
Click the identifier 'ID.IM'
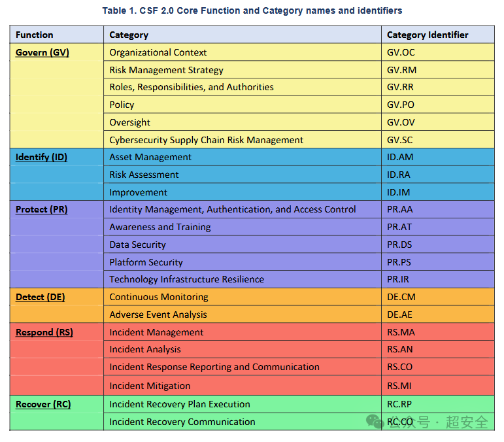[x=399, y=192]
